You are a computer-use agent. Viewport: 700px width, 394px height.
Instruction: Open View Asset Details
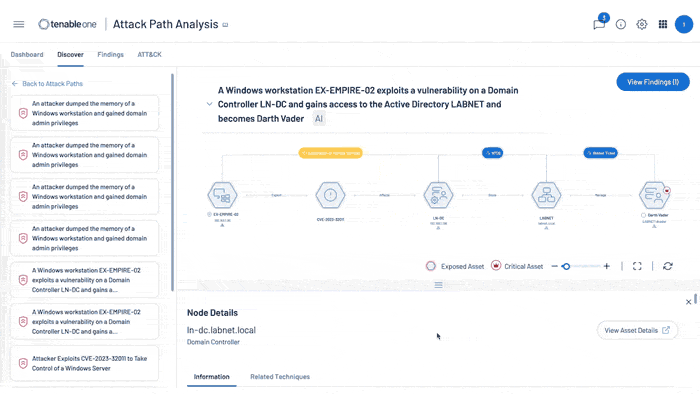[x=637, y=331]
